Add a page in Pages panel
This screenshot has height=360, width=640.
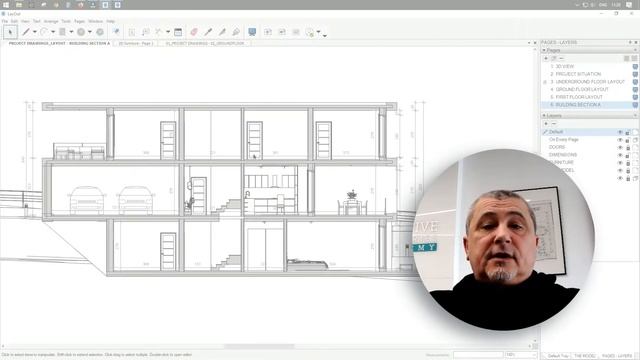pos(546,58)
